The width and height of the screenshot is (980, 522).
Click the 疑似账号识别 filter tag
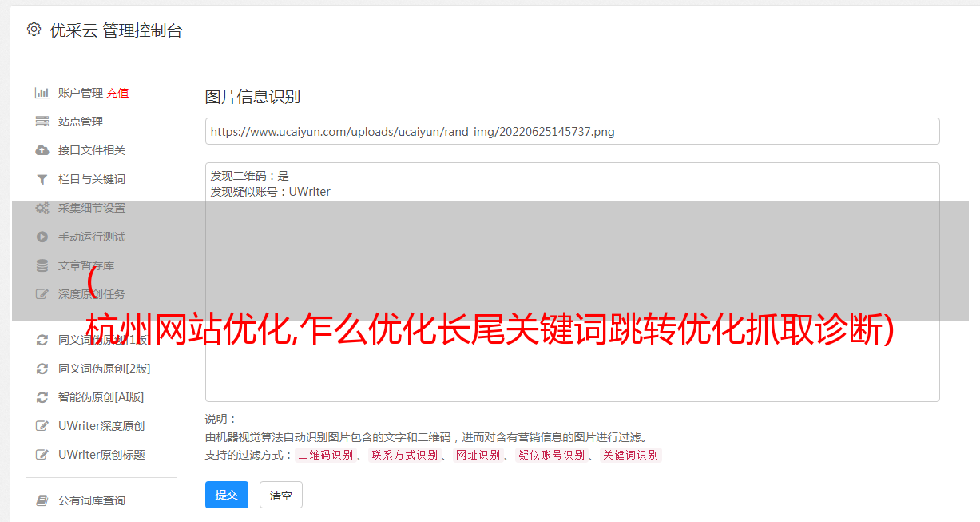click(552, 455)
